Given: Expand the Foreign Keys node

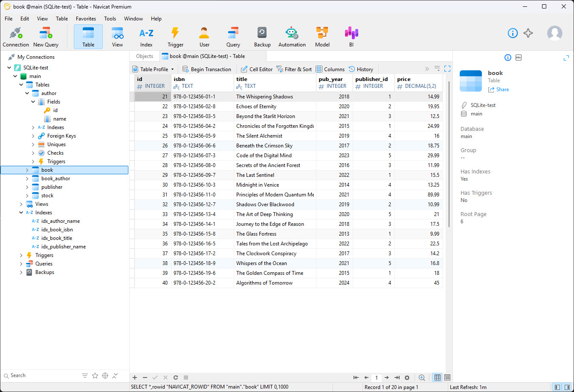Looking at the screenshot, I should coord(33,136).
